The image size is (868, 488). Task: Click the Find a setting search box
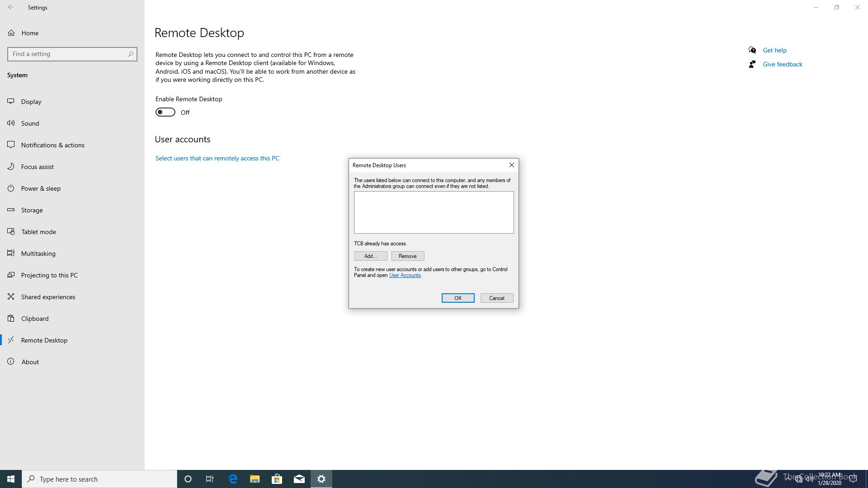[72, 54]
